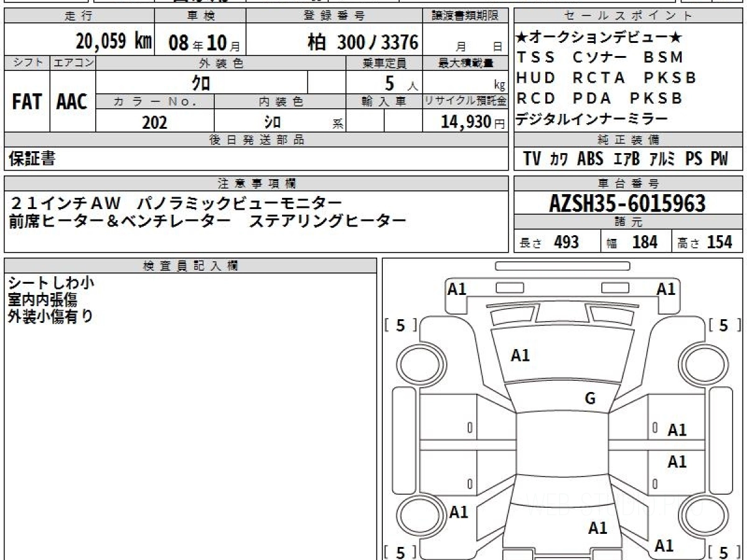Select the HUD RCTA PKSB line

coord(606,78)
